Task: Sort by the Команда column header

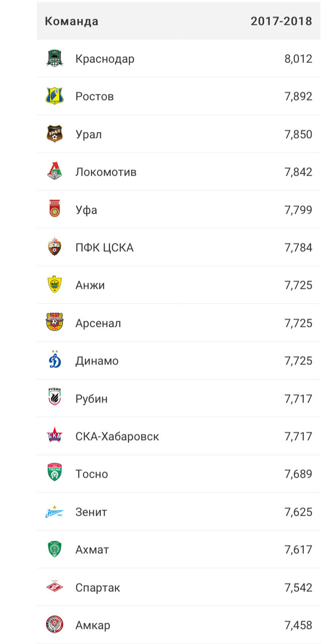Action: pyautogui.click(x=72, y=21)
